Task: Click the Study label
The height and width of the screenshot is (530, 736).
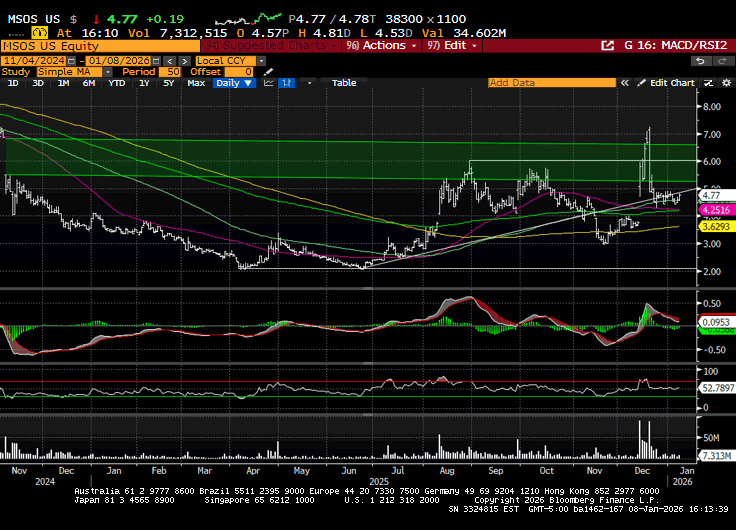Action: tap(15, 72)
